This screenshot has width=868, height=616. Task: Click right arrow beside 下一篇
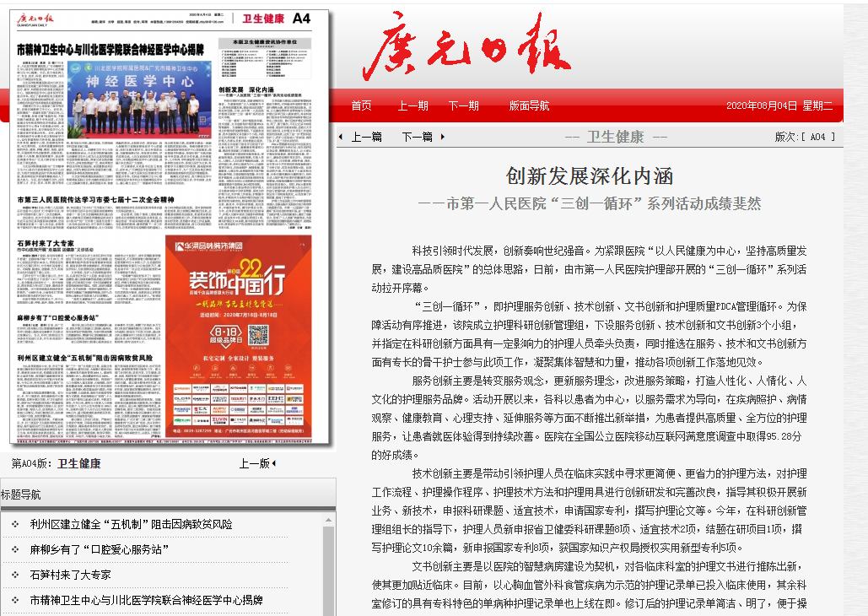441,137
